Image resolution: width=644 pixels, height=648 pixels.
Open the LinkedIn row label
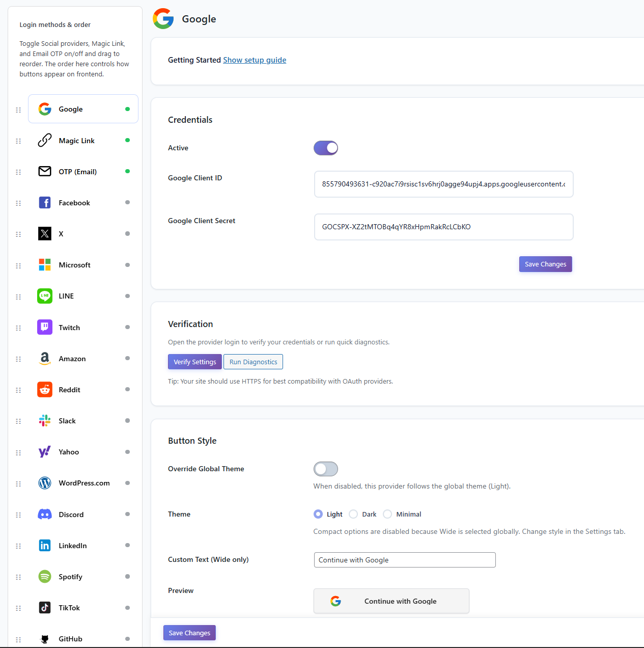click(x=73, y=546)
